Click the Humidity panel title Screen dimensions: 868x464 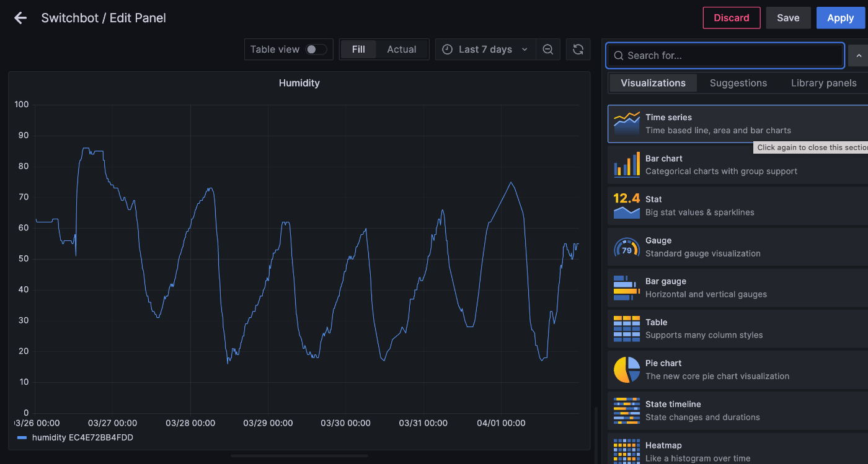click(299, 83)
